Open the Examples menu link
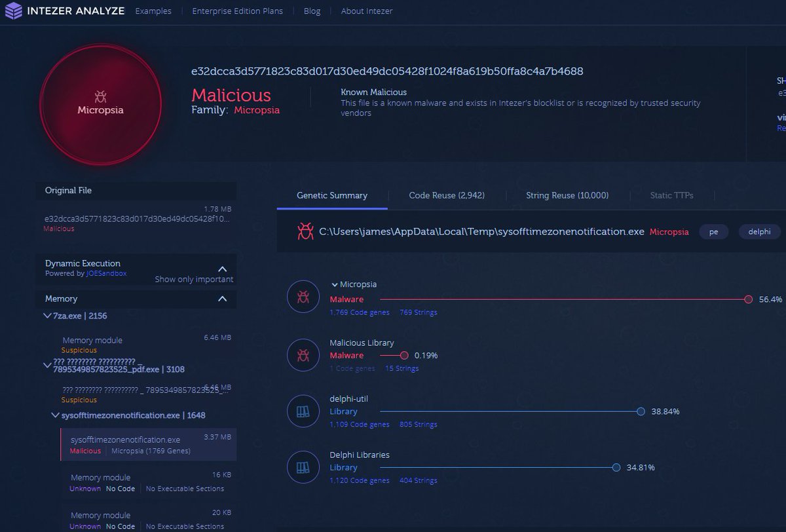 (x=153, y=11)
